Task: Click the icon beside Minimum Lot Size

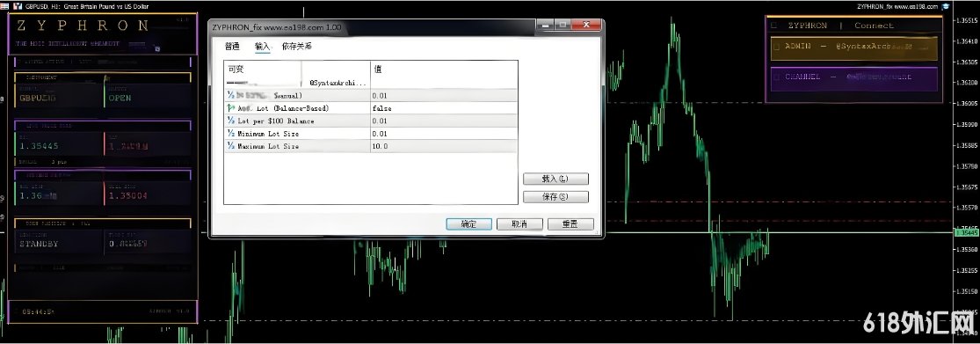Action: 231,133
